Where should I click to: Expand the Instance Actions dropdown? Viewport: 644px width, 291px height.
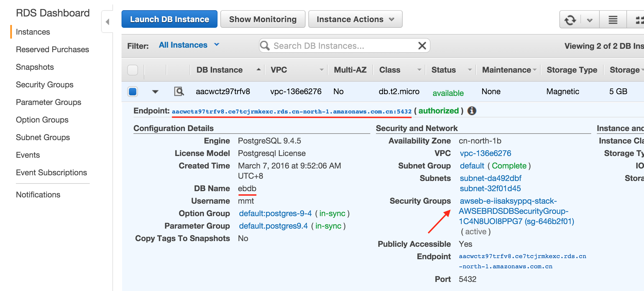click(x=355, y=19)
